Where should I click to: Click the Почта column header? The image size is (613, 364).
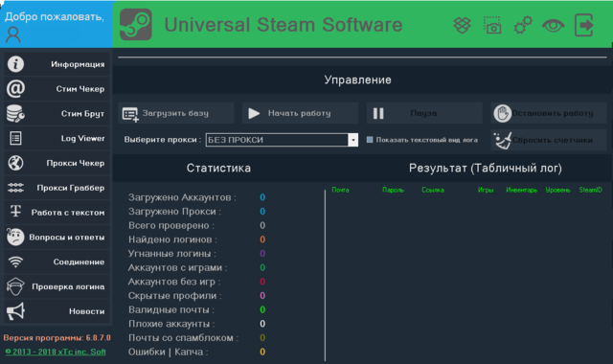click(x=340, y=190)
